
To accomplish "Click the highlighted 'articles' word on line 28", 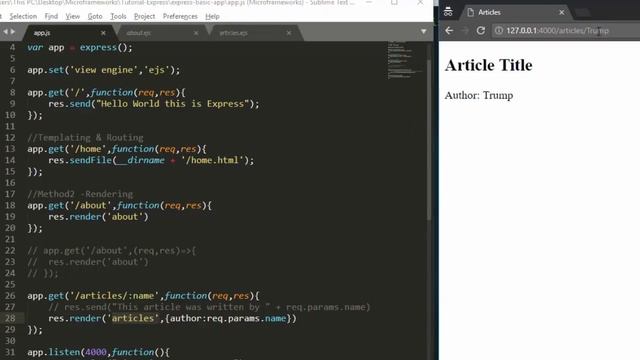I will [133, 318].
